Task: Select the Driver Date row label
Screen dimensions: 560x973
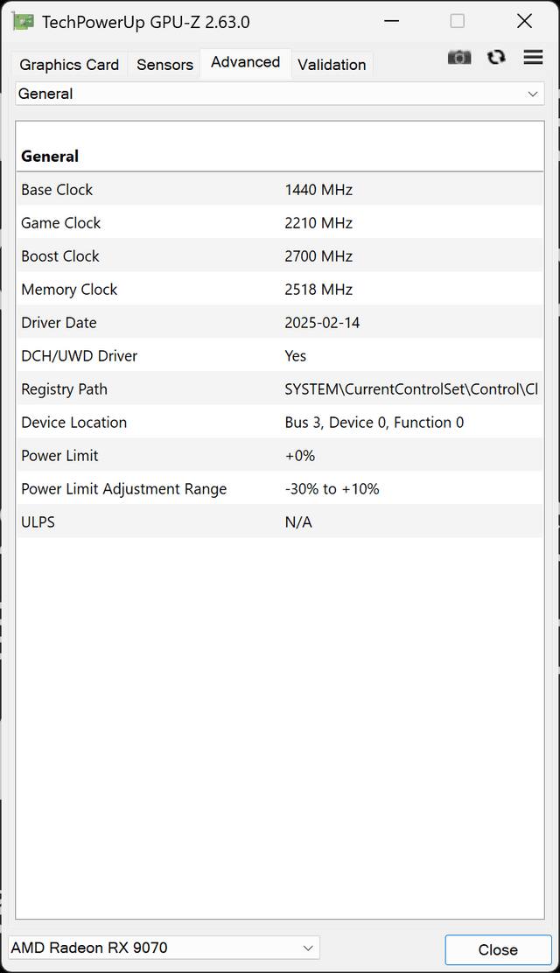Action: point(59,323)
